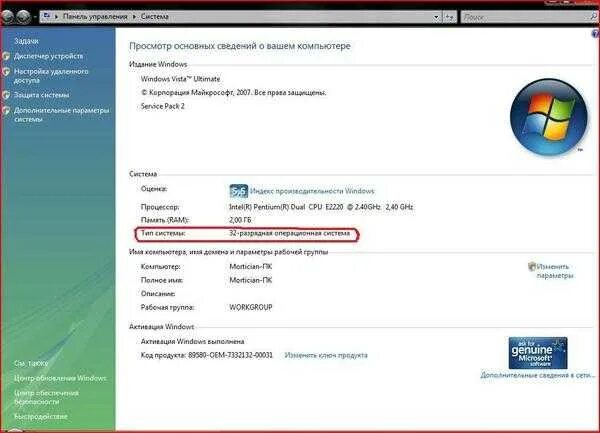Click full name 'Mortician-ПК' next to 'Полное имя:'

click(251, 280)
